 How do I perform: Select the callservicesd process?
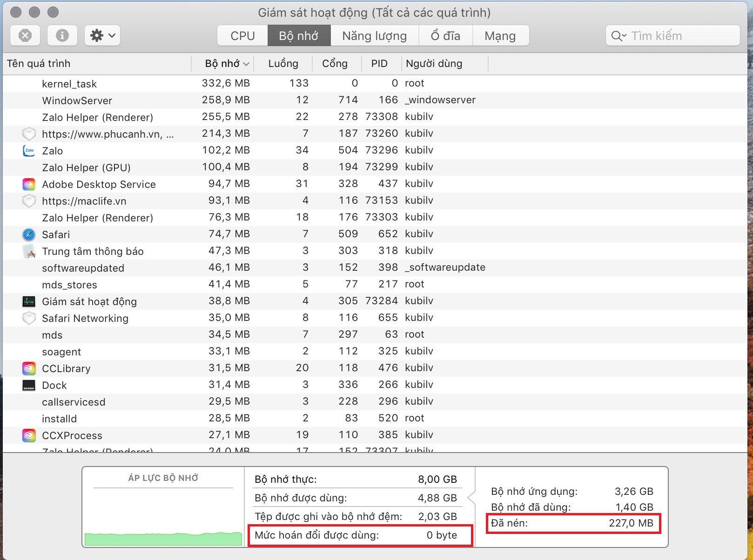coord(375,402)
